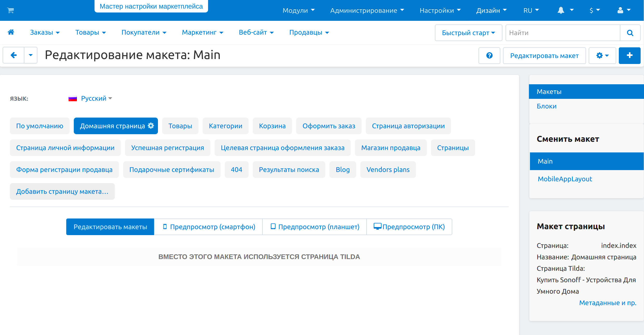Screen dimensions: 644x335
Task: Select Предпросмотр (ПК) preview mode
Action: [x=409, y=227]
